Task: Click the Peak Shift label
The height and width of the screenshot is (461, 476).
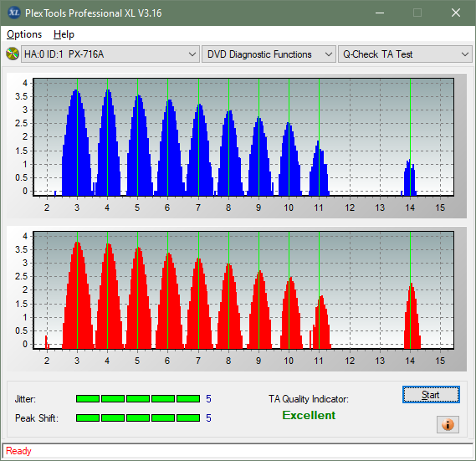Action: pos(37,418)
